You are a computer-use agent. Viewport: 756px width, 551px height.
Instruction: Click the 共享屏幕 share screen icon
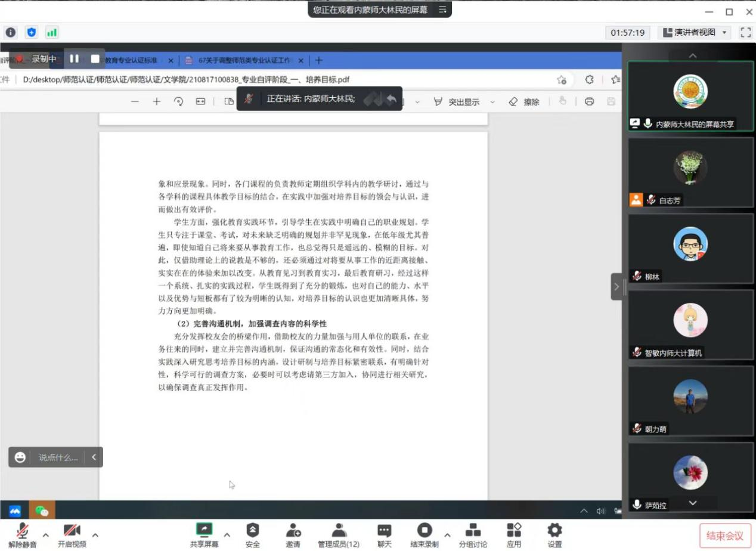pyautogui.click(x=204, y=530)
